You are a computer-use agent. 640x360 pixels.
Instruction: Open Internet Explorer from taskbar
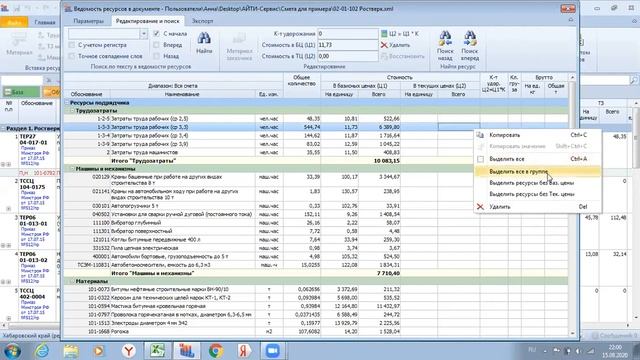(x=42, y=351)
